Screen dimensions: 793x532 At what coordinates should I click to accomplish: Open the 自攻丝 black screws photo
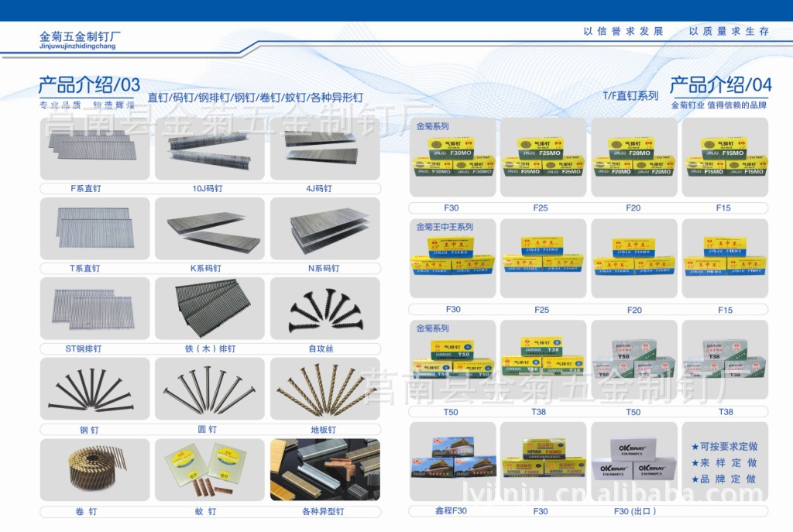point(325,308)
